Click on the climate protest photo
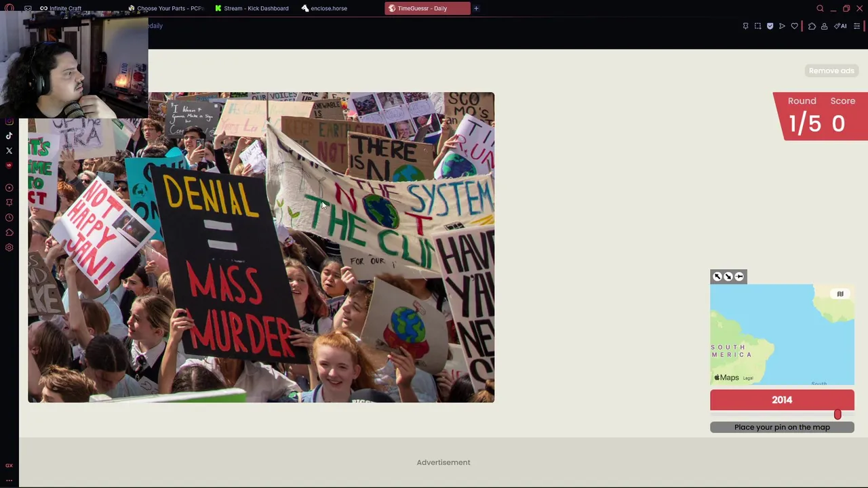Image resolution: width=868 pixels, height=488 pixels. (261, 247)
